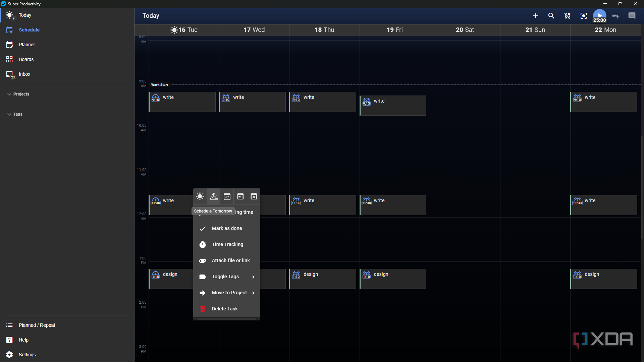Open the Today view in sidebar
This screenshot has width=644, height=362.
[67, 15]
